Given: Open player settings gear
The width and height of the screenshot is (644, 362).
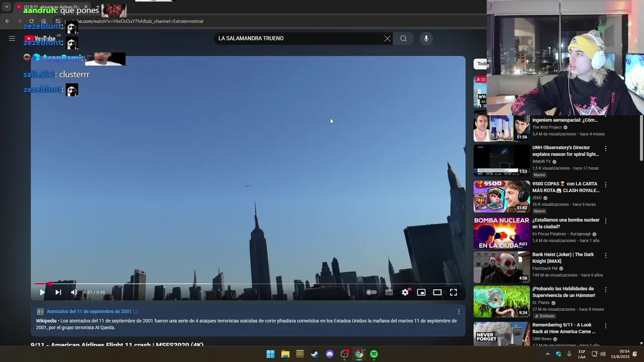Looking at the screenshot, I should click(405, 292).
